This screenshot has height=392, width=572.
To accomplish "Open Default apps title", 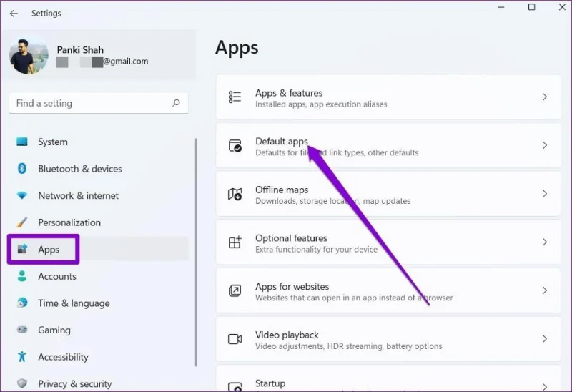I will (x=281, y=141).
